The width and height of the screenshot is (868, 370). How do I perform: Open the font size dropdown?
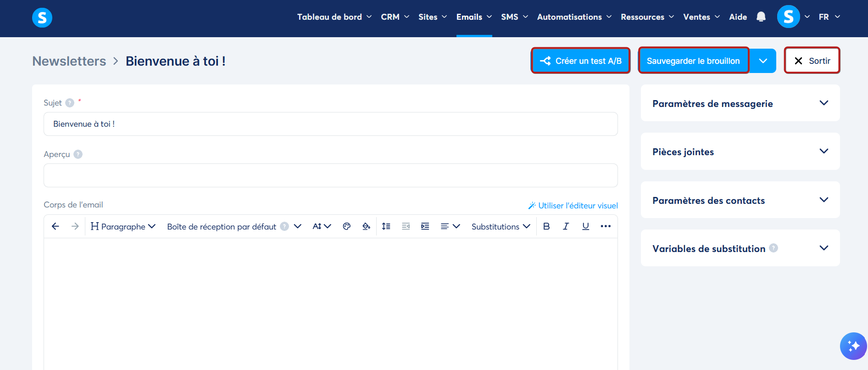[x=322, y=226]
